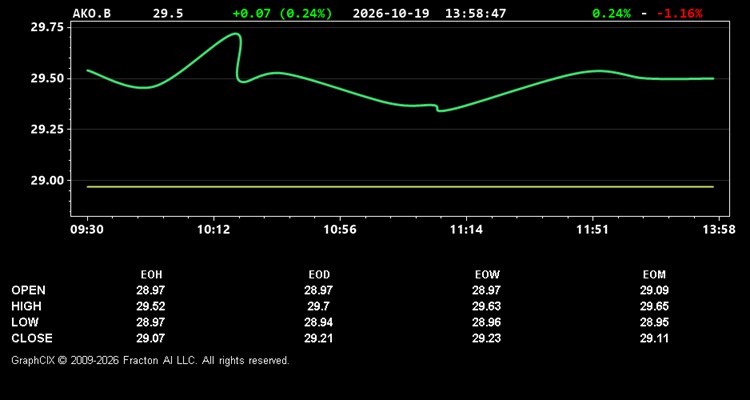
Task: Click the EOH high value 29.52
Action: tap(151, 306)
